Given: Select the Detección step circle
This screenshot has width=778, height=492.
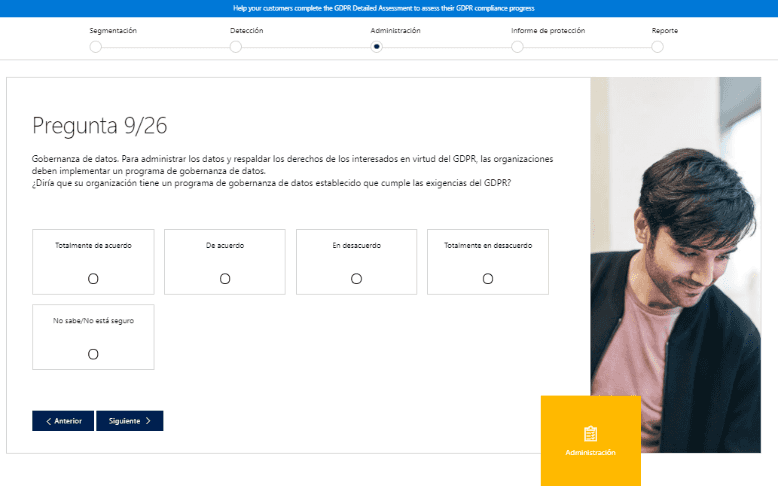Looking at the screenshot, I should [236, 47].
